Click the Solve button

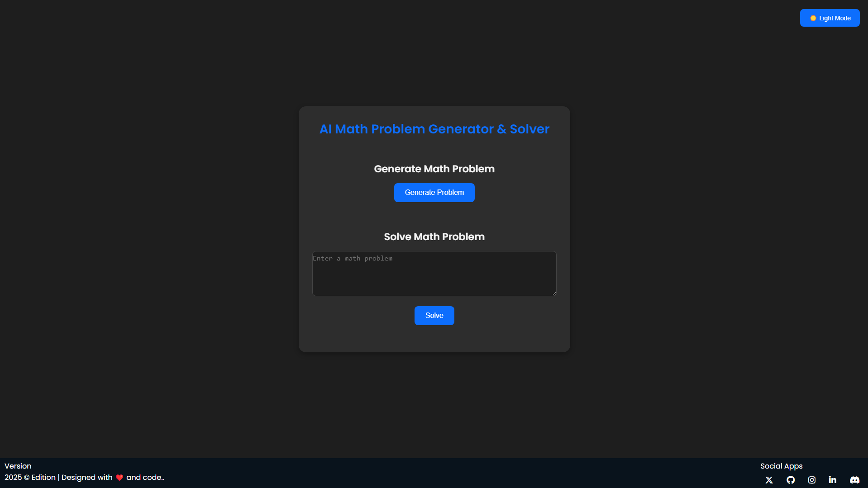pos(434,316)
